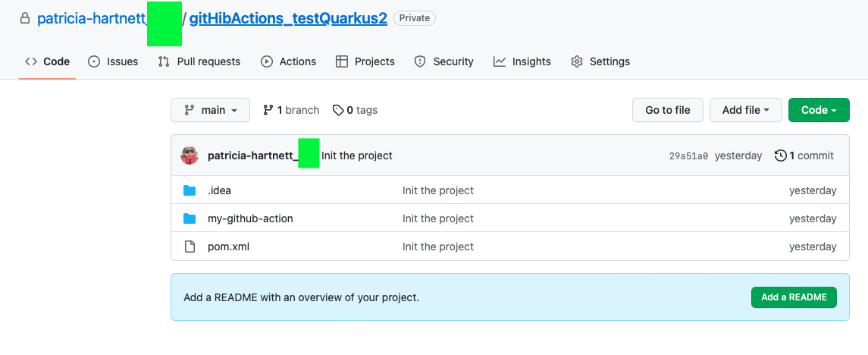Click the commit author avatar
This screenshot has height=355, width=868.
[190, 156]
